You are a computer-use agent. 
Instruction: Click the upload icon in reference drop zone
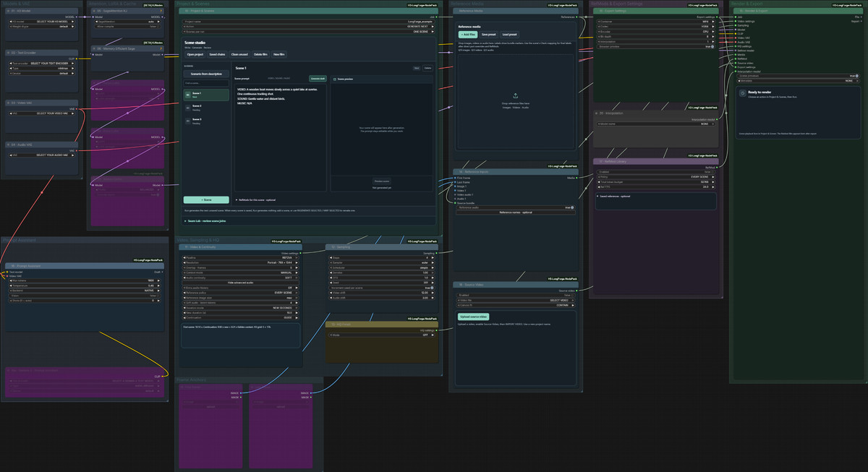click(x=515, y=95)
